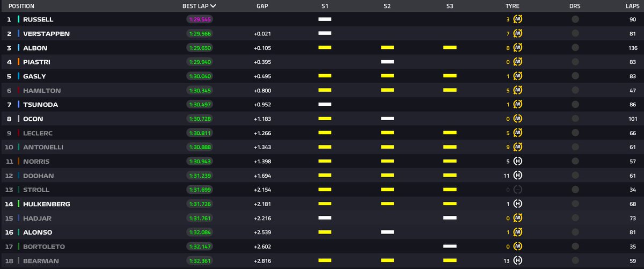Click Piastri's medium tyre icon

[x=518, y=62]
